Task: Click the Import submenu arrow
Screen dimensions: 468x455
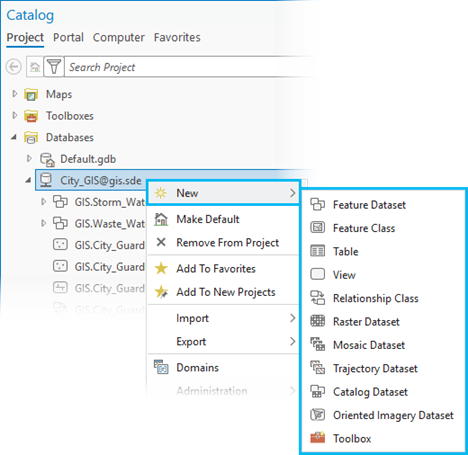Action: click(292, 318)
